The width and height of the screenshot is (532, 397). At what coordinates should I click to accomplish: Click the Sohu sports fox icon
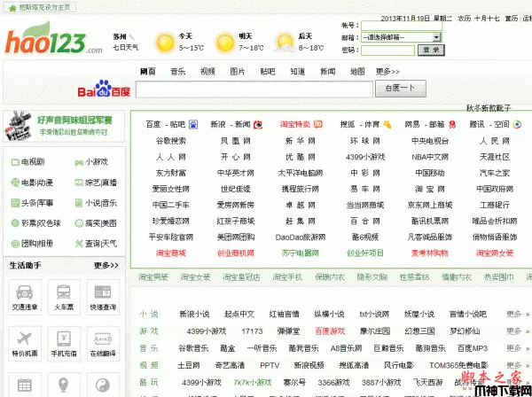[387, 124]
